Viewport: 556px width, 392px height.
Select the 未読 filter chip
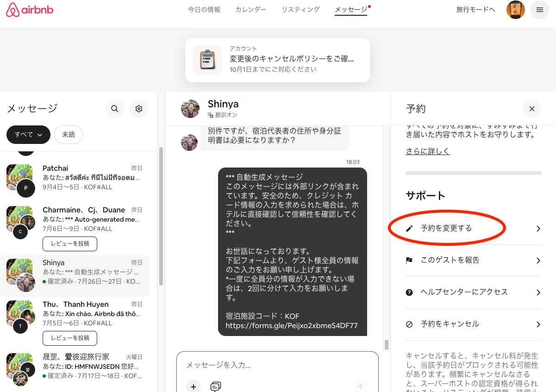pos(68,135)
